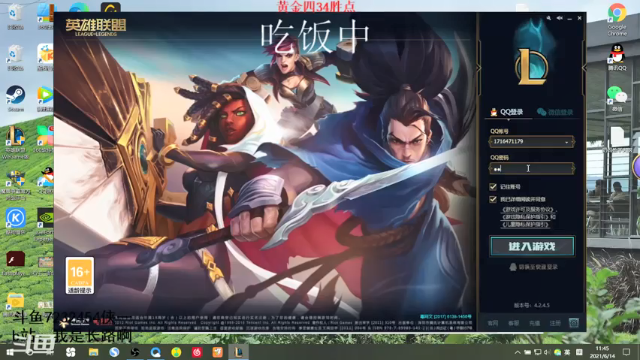The image size is (640, 360).
Task: Click the blue Q browser taskbar icon
Action: 156,352
